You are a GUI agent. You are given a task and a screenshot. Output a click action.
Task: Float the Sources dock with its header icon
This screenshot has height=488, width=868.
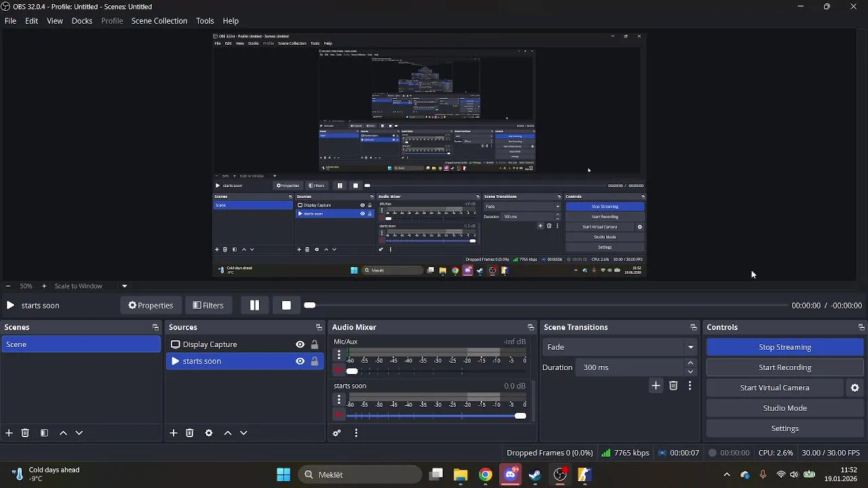[319, 327]
